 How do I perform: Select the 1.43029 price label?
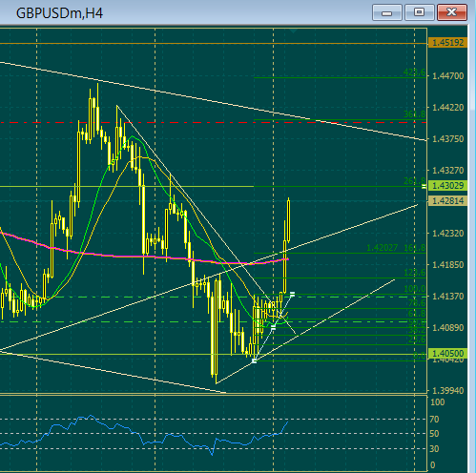(447, 186)
